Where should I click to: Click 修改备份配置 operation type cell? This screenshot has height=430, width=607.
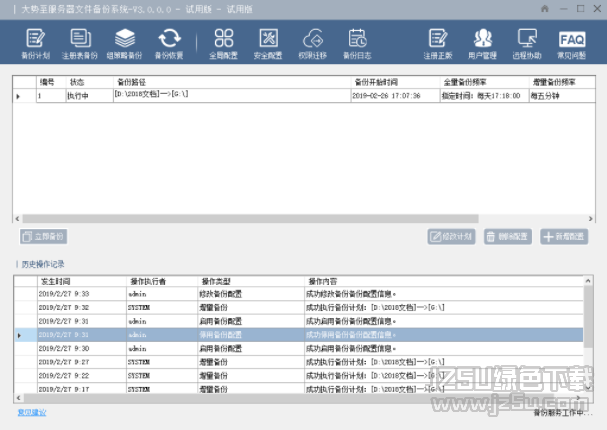(x=251, y=294)
